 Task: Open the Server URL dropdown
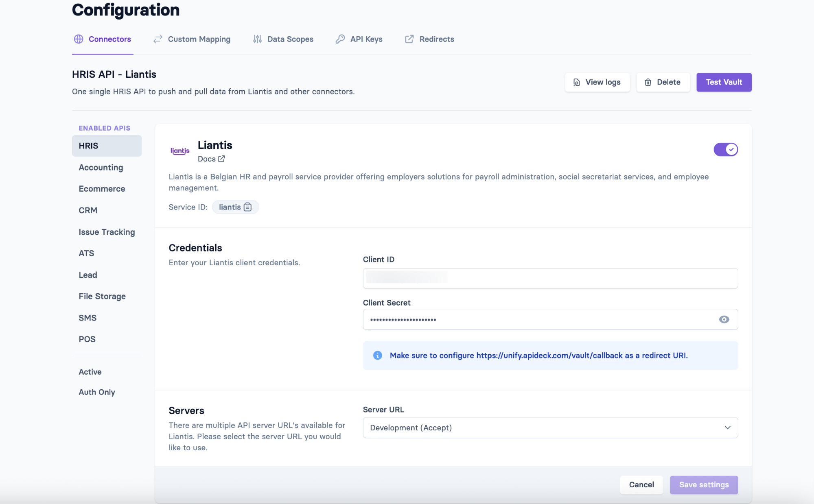[x=550, y=428]
